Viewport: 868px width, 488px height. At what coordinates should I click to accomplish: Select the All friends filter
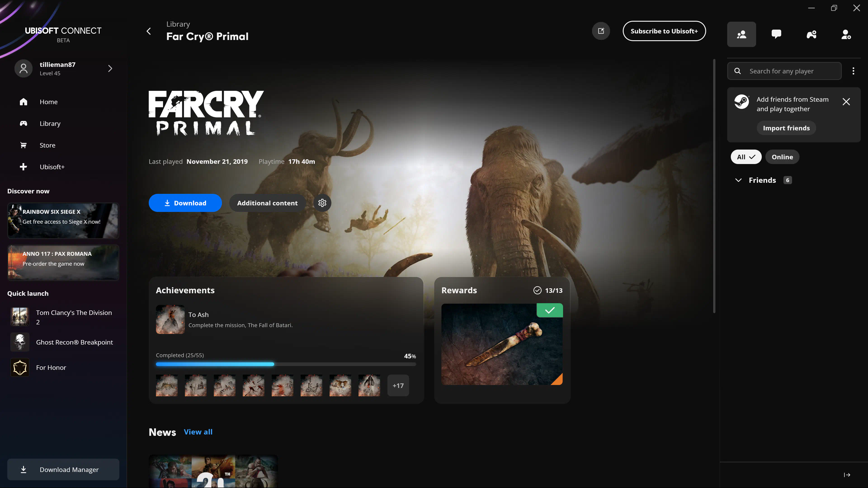pos(746,157)
